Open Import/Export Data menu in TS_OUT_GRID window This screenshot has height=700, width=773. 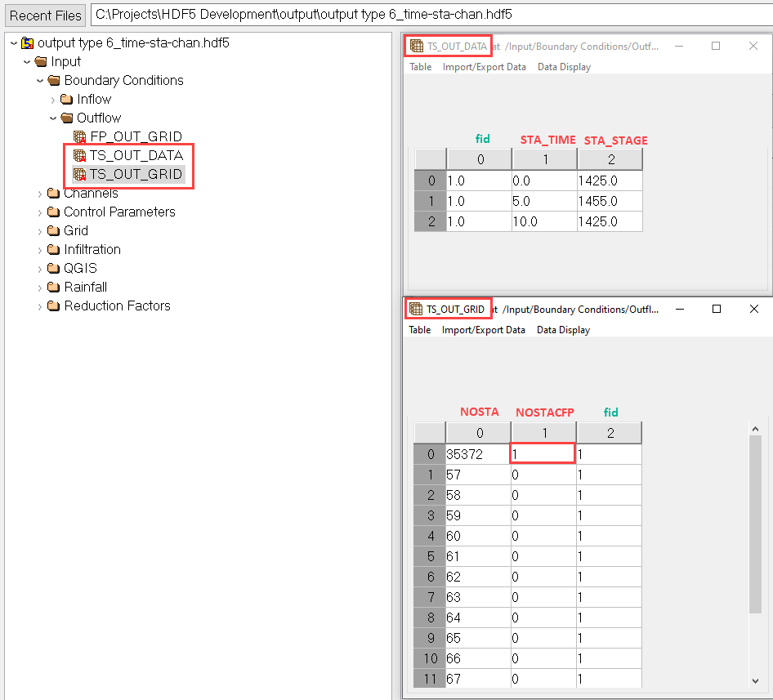pos(483,330)
